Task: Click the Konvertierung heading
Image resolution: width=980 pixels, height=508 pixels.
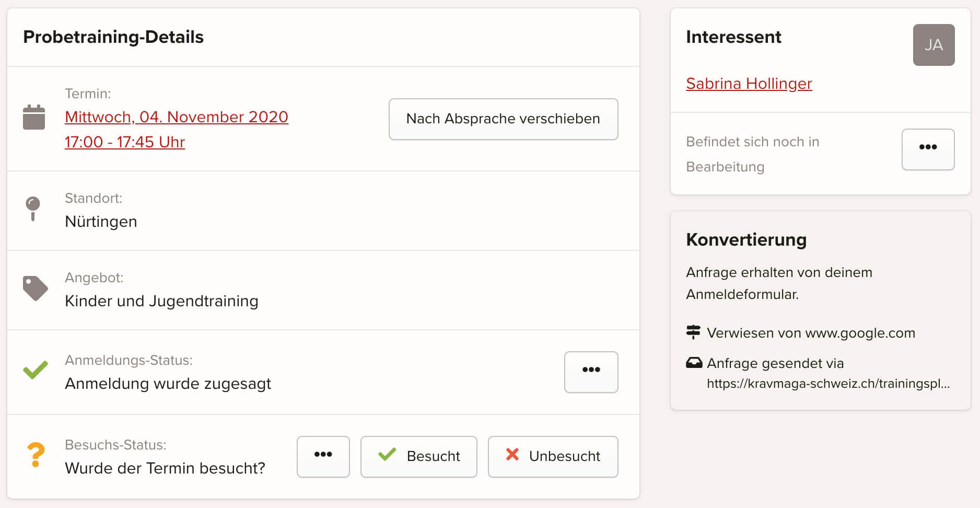Action: tap(746, 240)
